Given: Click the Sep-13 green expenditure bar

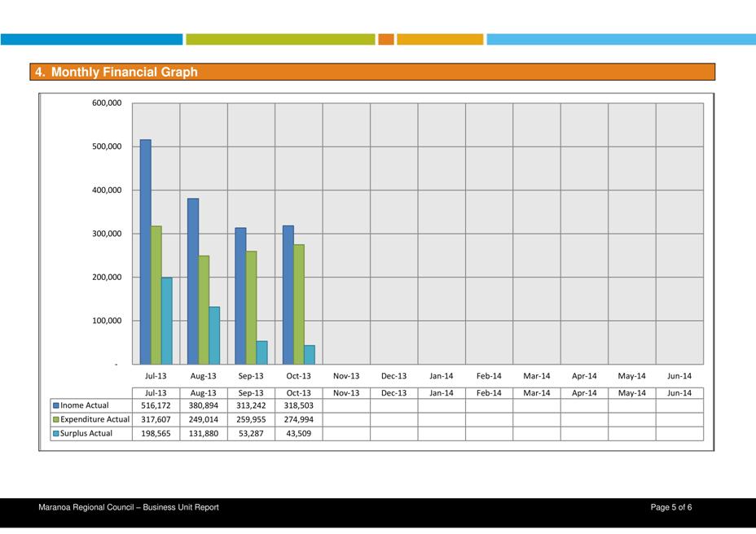Looking at the screenshot, I should pos(251,308).
